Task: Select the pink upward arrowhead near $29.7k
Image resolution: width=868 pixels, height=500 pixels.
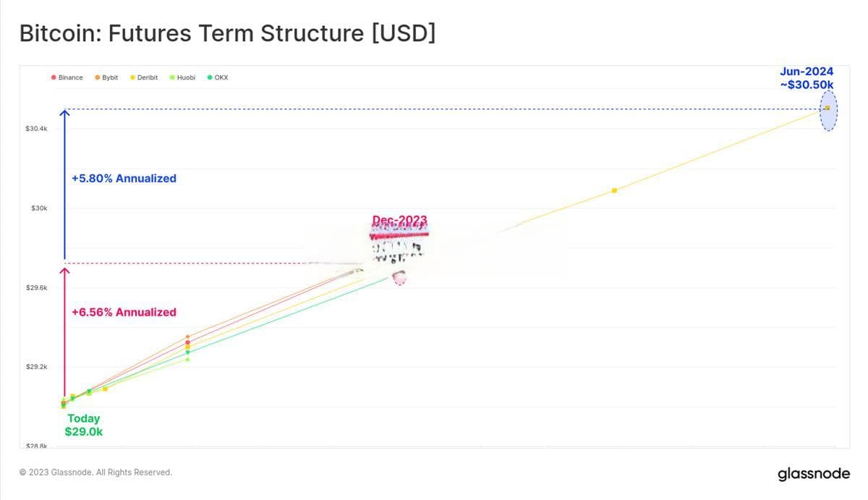Action: (64, 271)
